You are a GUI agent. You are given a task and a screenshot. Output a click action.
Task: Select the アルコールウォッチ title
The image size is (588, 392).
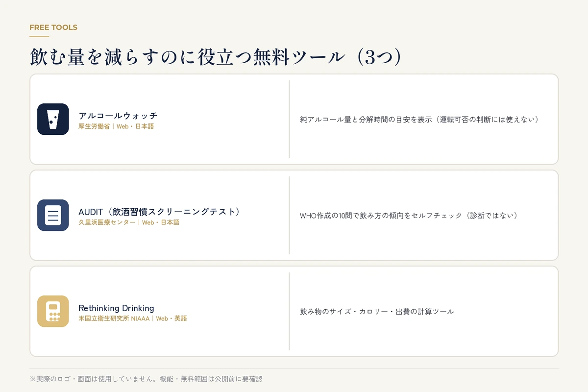point(118,116)
